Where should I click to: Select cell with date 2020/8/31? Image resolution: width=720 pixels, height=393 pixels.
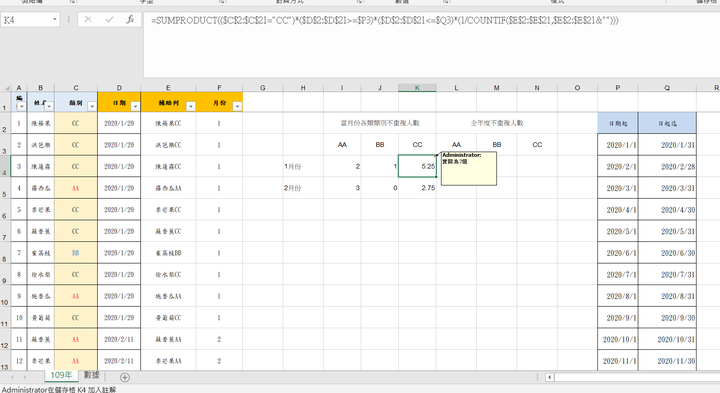(667, 296)
